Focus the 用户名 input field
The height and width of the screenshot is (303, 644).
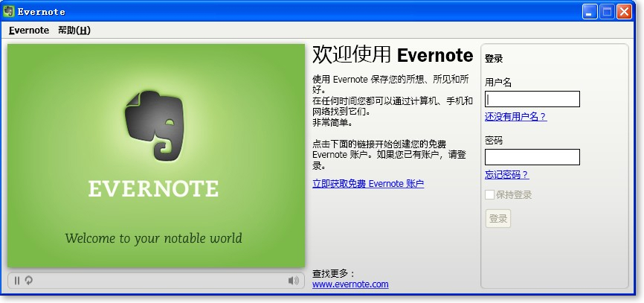coord(532,99)
